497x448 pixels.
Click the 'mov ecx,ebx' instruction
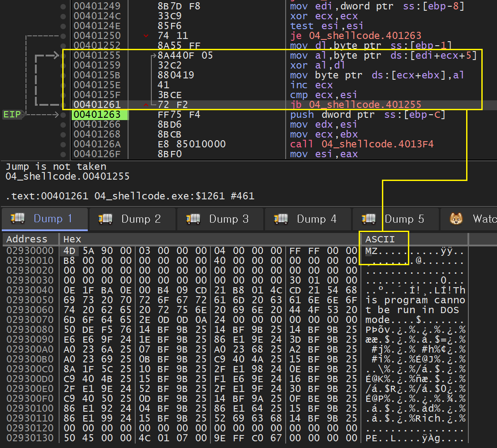pos(324,134)
